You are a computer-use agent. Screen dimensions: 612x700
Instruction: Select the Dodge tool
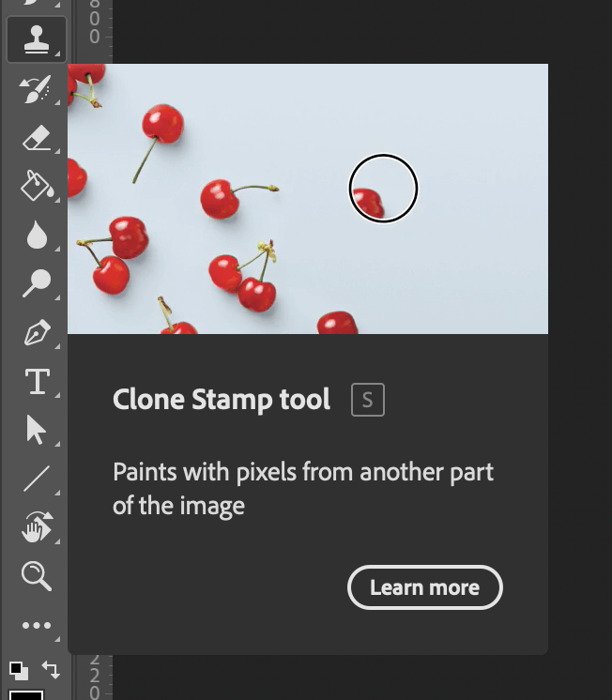(x=36, y=283)
